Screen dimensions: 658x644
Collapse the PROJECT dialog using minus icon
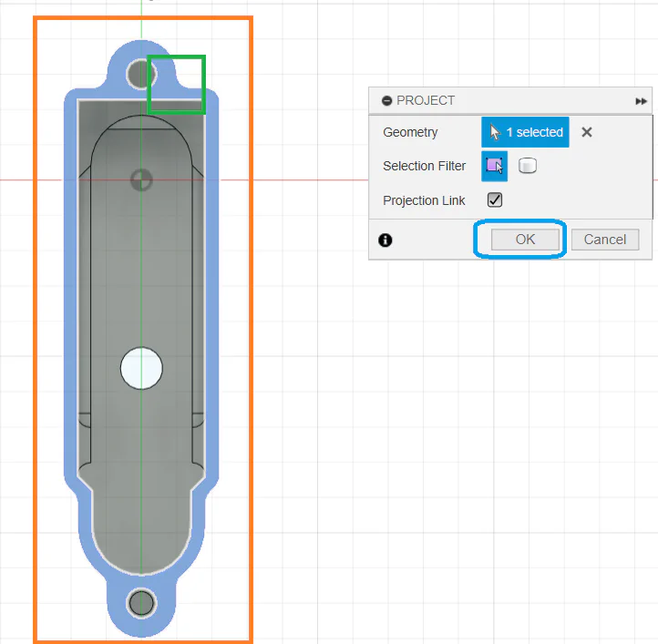click(386, 101)
